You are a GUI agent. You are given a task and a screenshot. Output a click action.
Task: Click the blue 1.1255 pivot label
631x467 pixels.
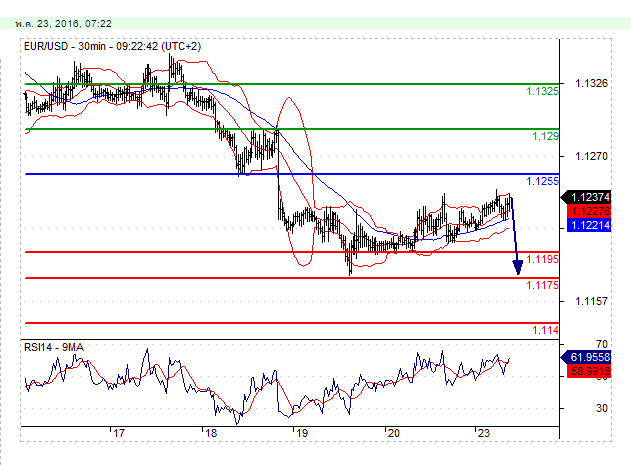(x=542, y=181)
